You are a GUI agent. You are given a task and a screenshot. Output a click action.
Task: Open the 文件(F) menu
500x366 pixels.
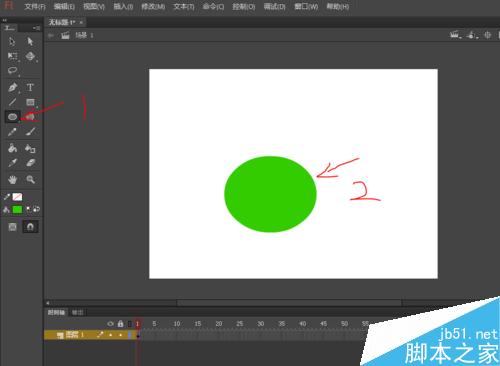35,7
